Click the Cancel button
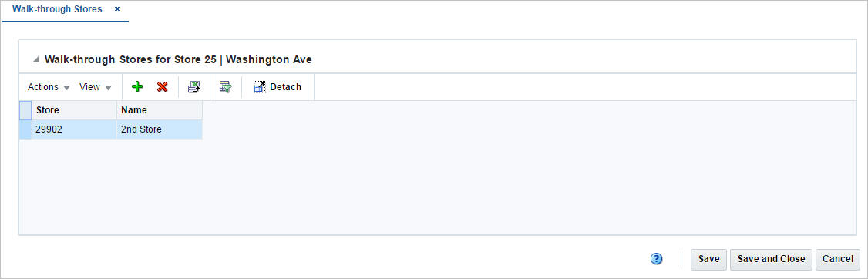Screen dimensions: 868x279 (x=838, y=259)
